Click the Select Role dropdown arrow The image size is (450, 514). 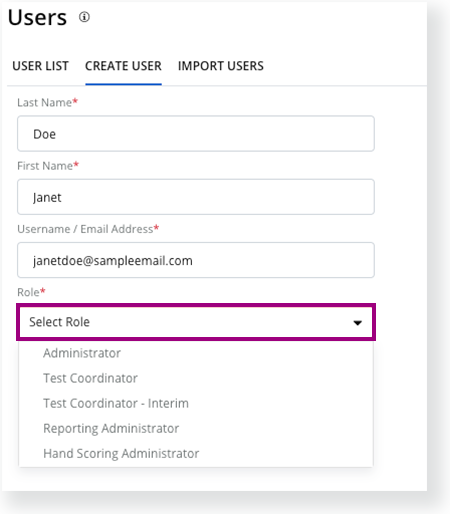click(x=358, y=323)
